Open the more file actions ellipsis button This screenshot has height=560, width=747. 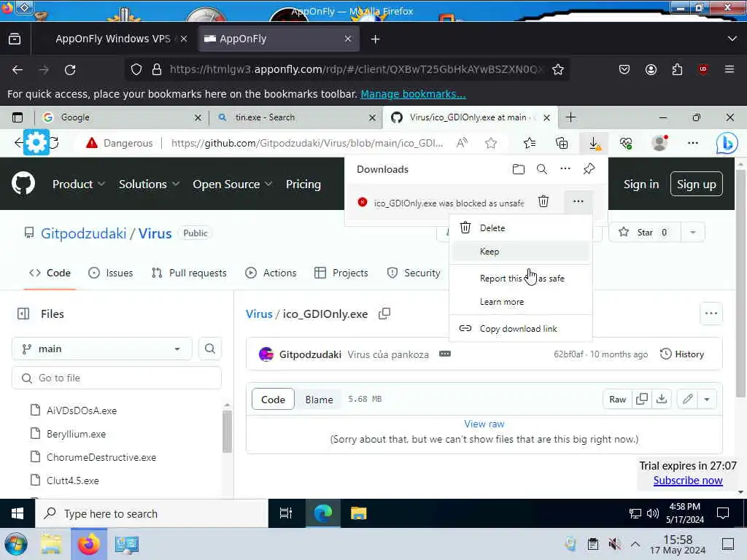coord(711,314)
